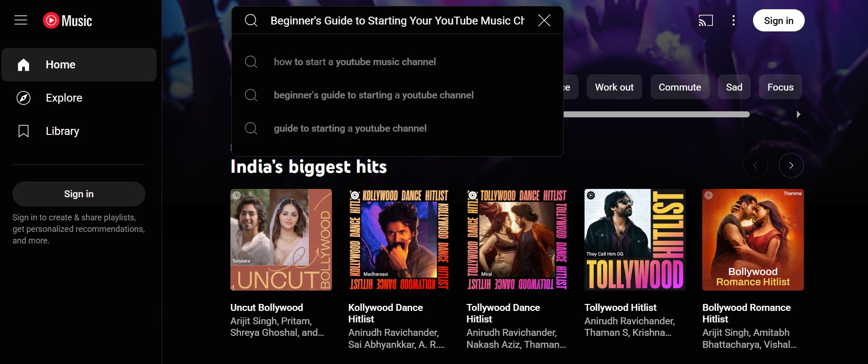Select the Commute mood chip
Screen dimensions: 868x364
[x=680, y=87]
